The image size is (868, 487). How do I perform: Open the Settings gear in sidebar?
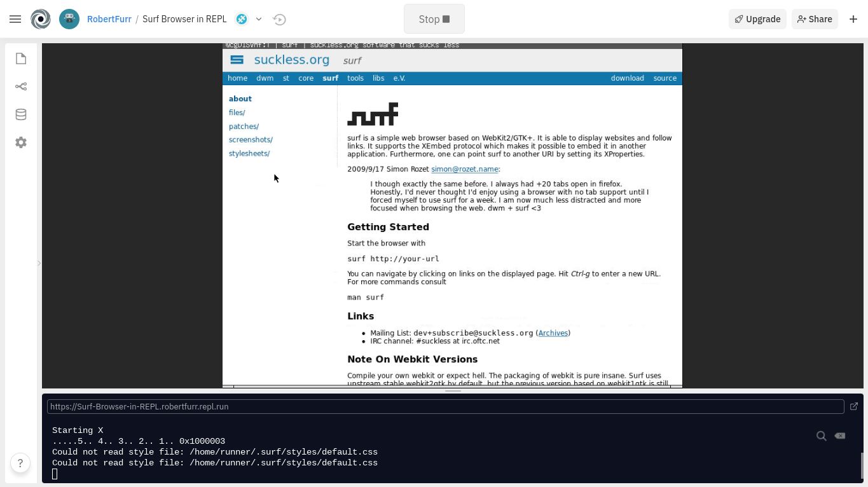[x=21, y=142]
